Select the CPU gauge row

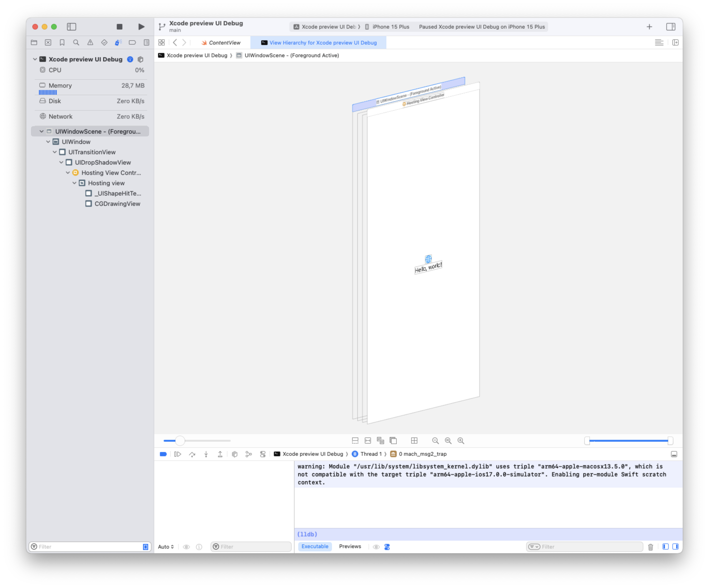click(91, 70)
